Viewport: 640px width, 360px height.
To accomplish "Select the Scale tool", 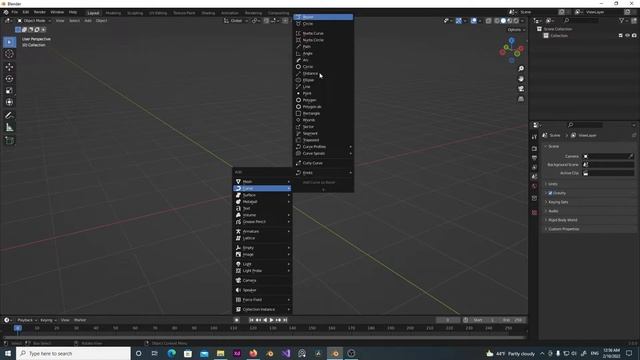I will (9, 91).
